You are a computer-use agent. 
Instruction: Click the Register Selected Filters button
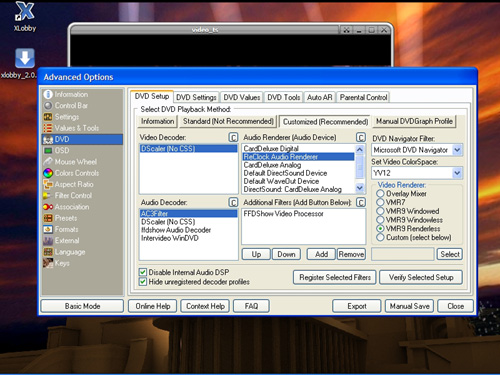point(335,277)
